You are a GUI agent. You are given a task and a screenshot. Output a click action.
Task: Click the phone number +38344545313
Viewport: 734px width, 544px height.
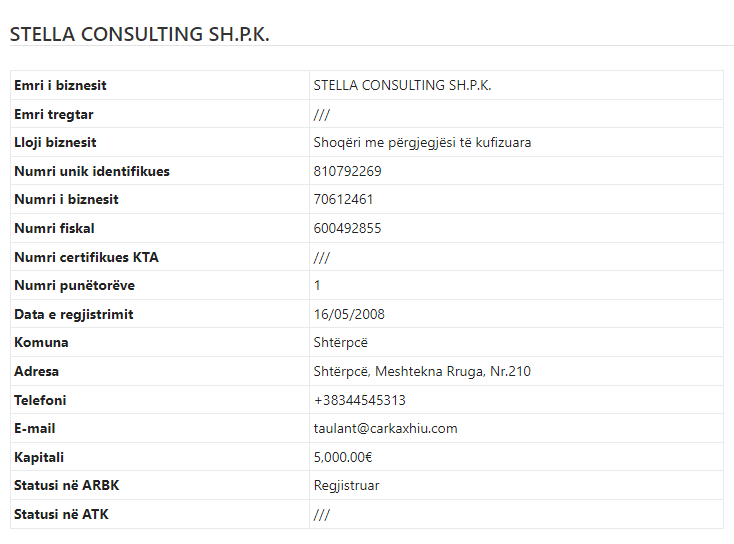tap(360, 400)
